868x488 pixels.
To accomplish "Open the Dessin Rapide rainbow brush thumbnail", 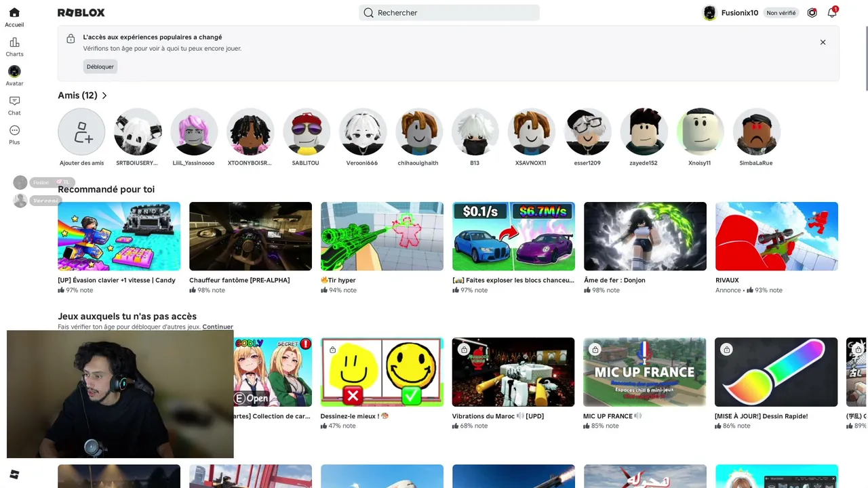I will point(776,372).
